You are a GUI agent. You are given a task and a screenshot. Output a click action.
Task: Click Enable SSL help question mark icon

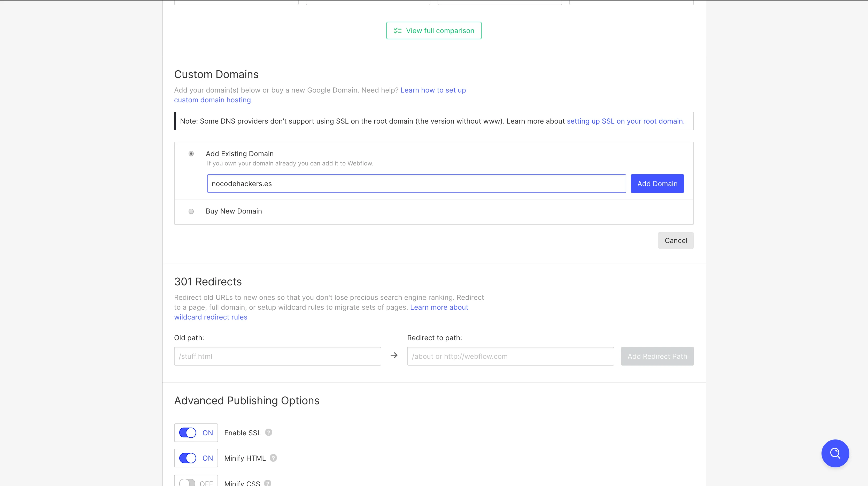269,432
